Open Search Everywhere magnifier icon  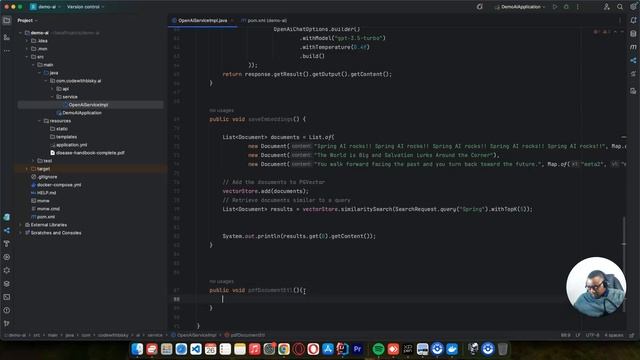620,7
